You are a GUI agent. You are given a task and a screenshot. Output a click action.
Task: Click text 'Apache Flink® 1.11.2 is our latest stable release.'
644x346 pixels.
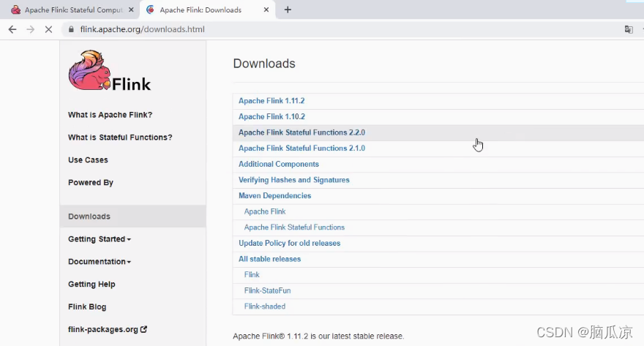click(x=318, y=336)
